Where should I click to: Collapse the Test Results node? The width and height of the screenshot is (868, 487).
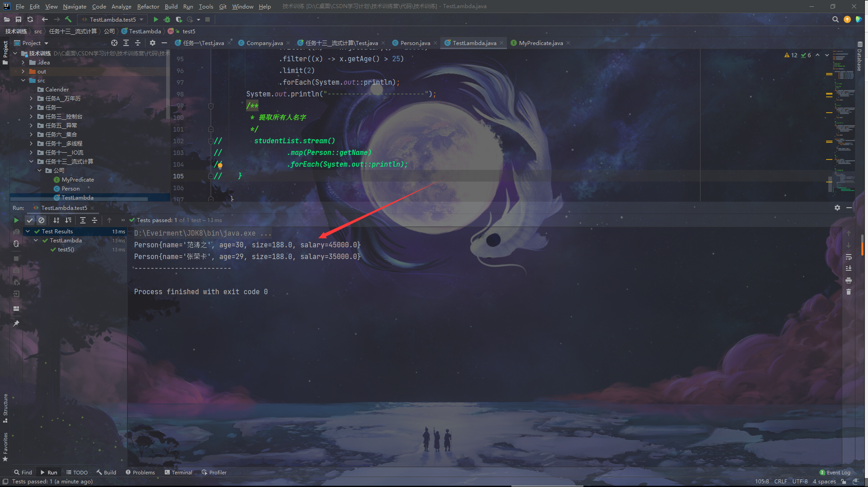tap(28, 232)
